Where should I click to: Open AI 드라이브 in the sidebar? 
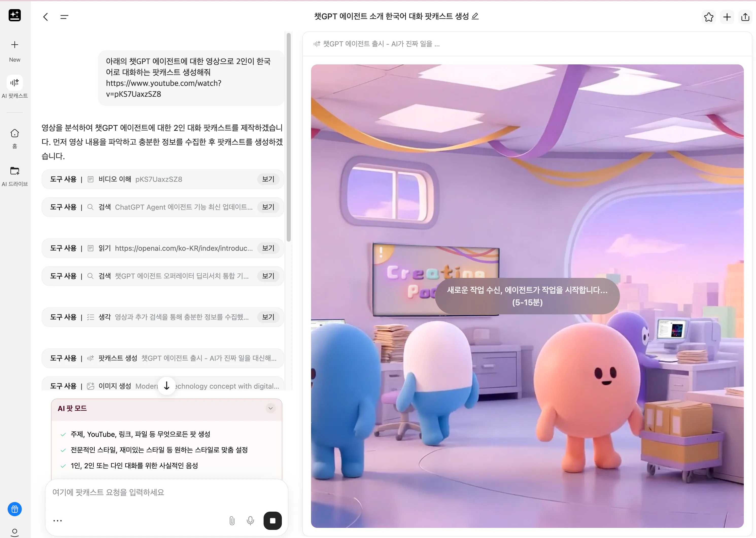(x=14, y=176)
